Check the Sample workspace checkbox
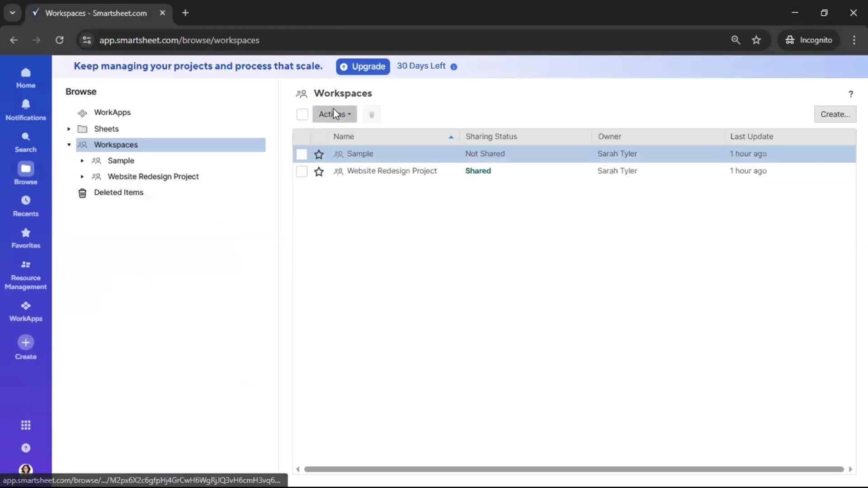The image size is (868, 488). tap(302, 154)
